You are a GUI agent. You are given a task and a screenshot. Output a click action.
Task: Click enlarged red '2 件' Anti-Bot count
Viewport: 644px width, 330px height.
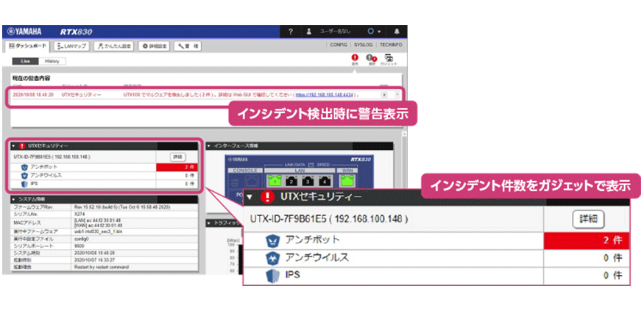pyautogui.click(x=586, y=240)
